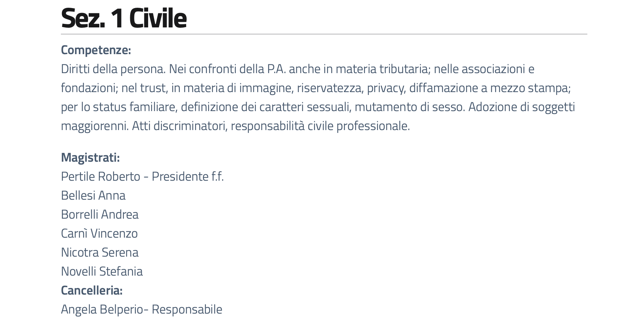The height and width of the screenshot is (322, 644).
Task: Click the "Cancelleria:" label
Action: click(91, 290)
